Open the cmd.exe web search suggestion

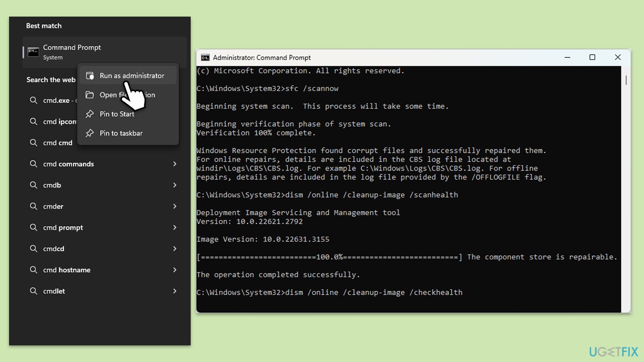pos(53,100)
